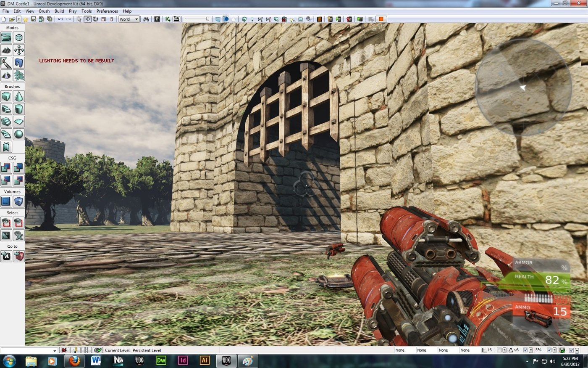Pick the Cone brush builder
The width and height of the screenshot is (588, 368).
tap(19, 97)
